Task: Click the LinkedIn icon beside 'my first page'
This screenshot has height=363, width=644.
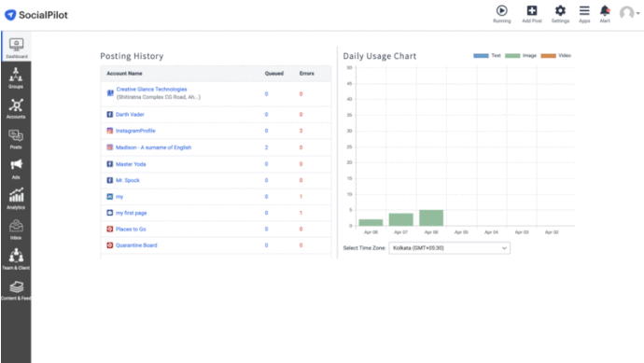Action: (x=109, y=213)
